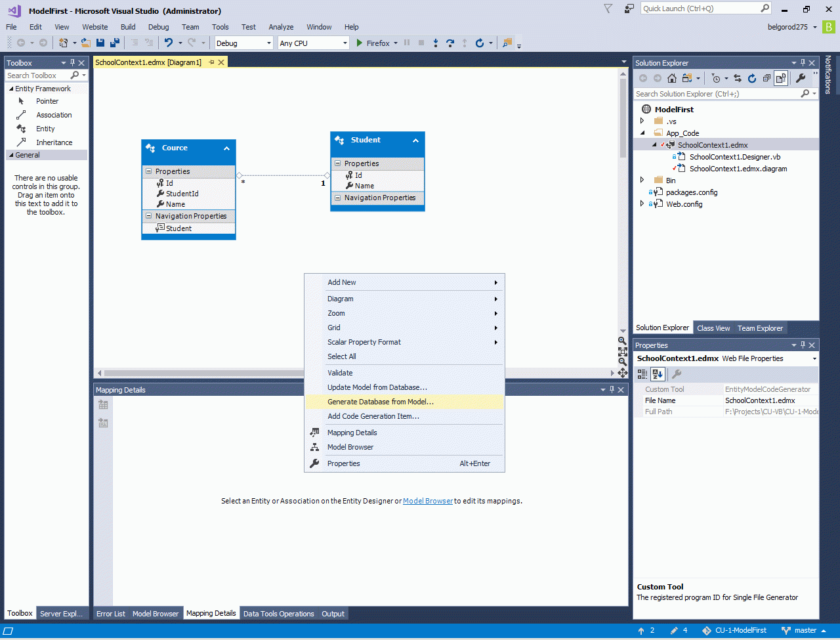
Task: Click the pan/move diagram icon
Action: 622,373
